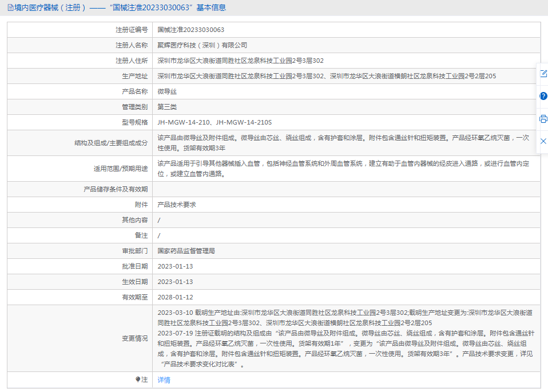Close the floating side panel with X
Viewport: 548px width, 392px height.
click(543, 141)
